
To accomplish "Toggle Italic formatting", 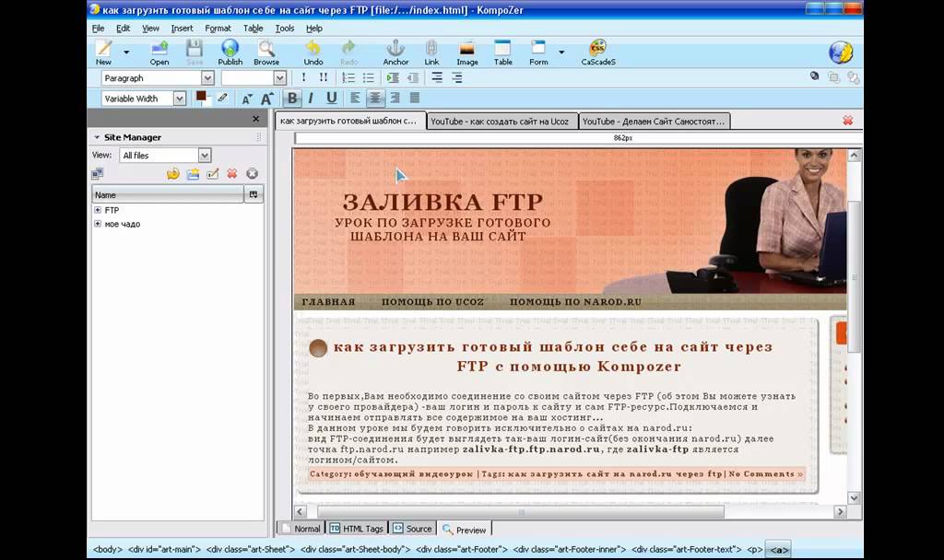I will (x=311, y=98).
